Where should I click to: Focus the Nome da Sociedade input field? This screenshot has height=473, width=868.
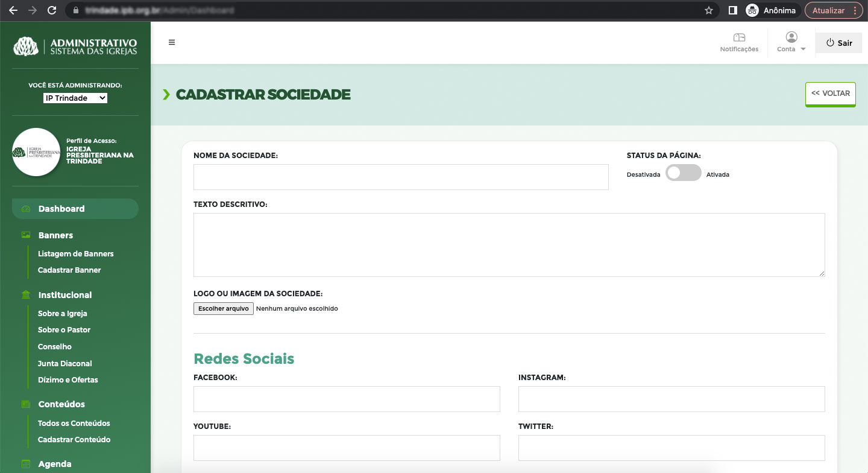401,177
